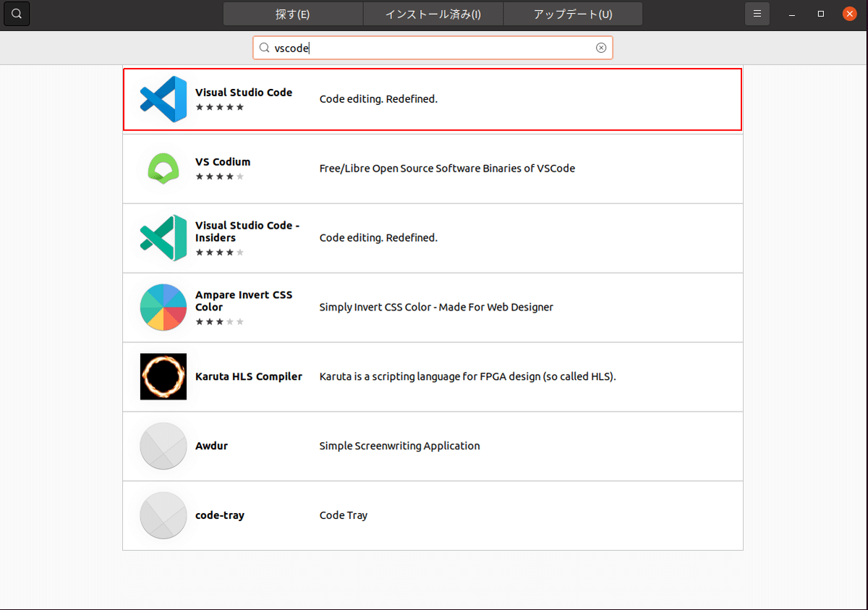Viewport: 868px width, 610px height.
Task: Switch to the アップデート(U) tab
Action: coord(573,14)
